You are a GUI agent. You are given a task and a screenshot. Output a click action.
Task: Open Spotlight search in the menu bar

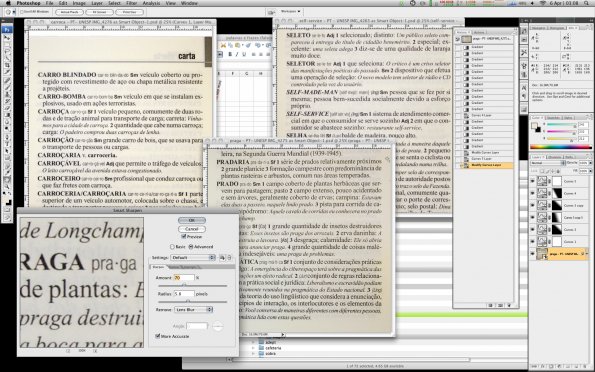pyautogui.click(x=587, y=3)
